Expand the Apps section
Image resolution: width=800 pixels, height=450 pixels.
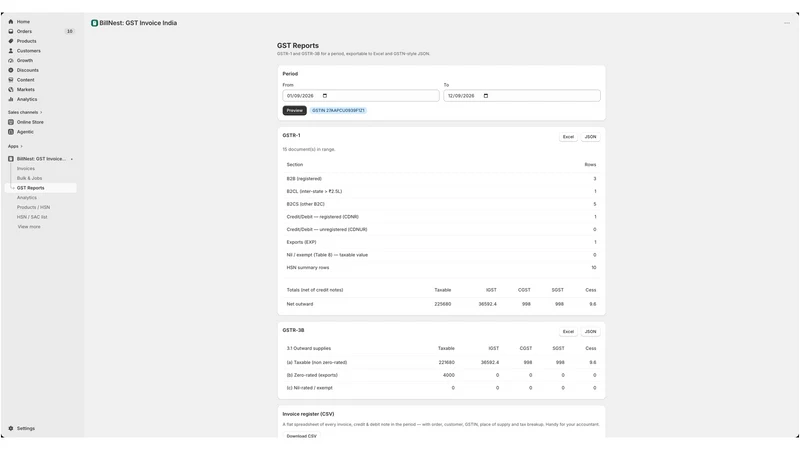[x=15, y=146]
